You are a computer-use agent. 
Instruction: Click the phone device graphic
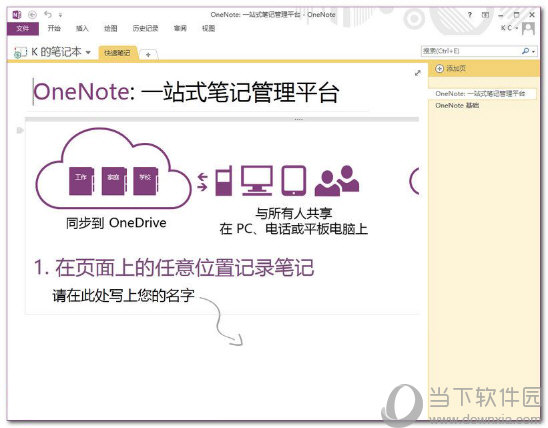point(224,180)
